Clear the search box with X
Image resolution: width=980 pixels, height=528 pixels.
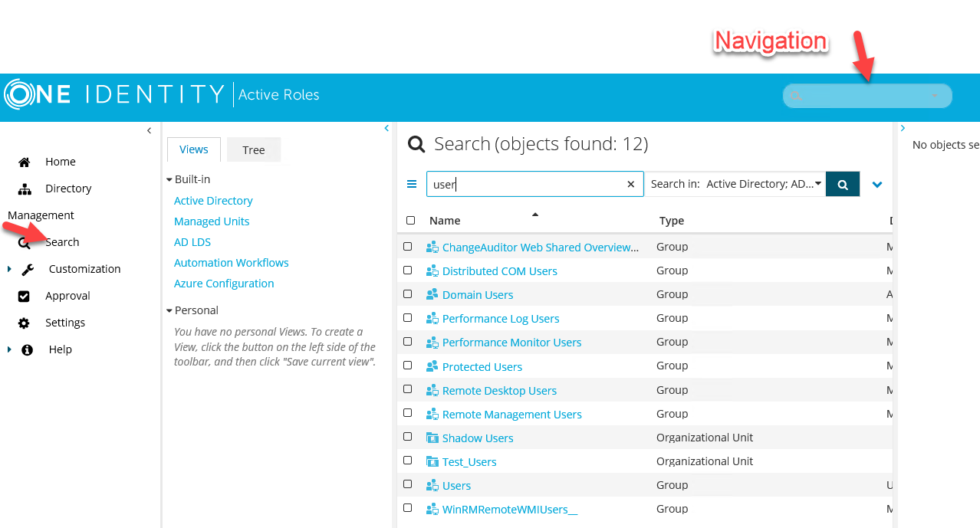(x=630, y=184)
